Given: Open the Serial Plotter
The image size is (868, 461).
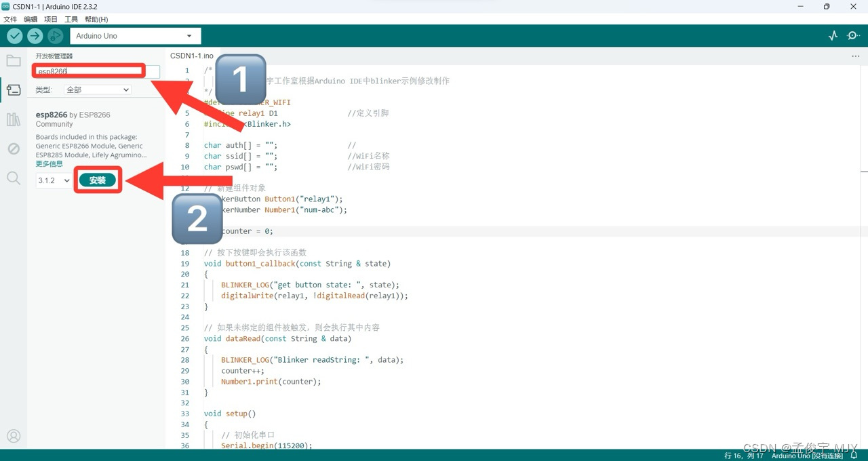Looking at the screenshot, I should [833, 36].
